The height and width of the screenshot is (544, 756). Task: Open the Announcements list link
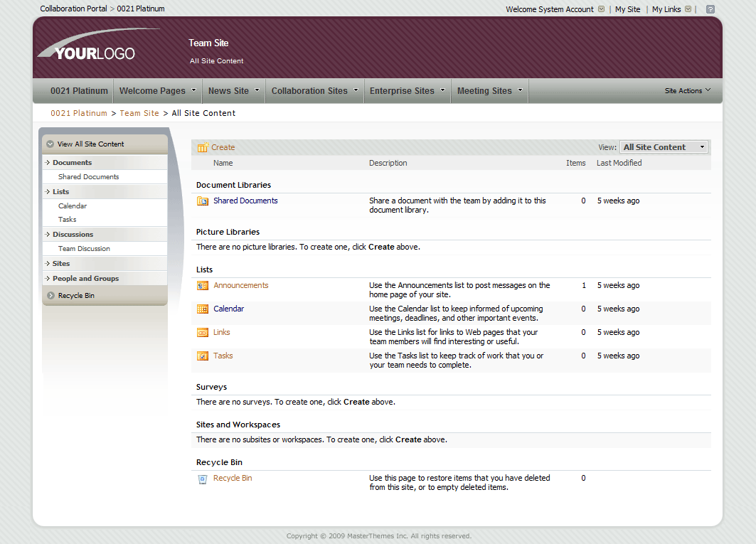click(x=241, y=286)
